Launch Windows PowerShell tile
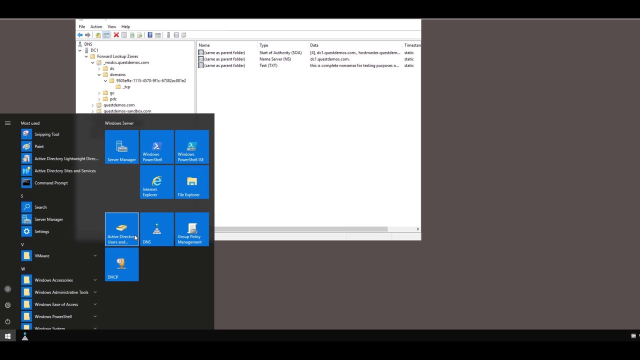 (157, 147)
